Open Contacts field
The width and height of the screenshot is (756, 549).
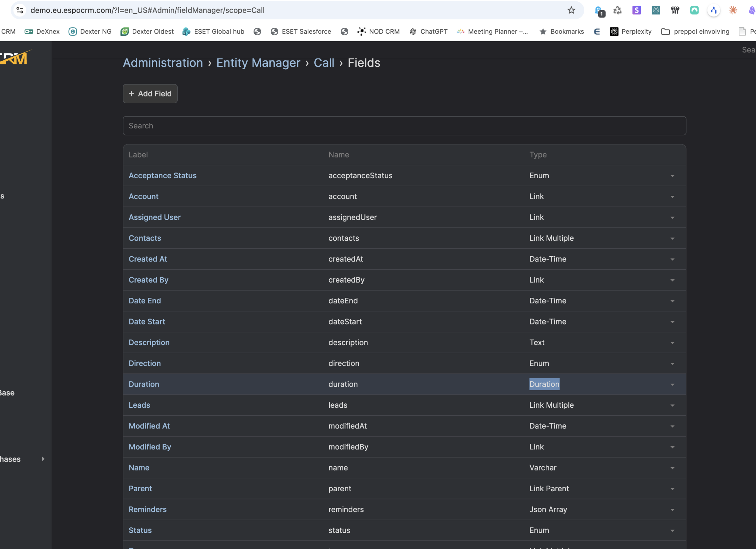[145, 238]
